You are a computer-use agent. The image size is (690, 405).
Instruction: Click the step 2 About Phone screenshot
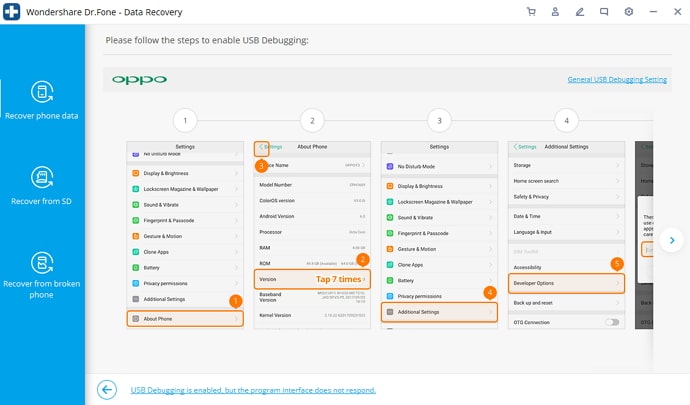(312, 235)
